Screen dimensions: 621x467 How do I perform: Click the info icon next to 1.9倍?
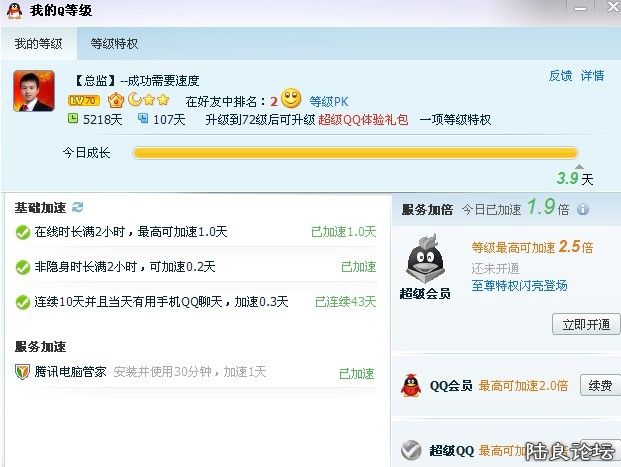tap(583, 209)
